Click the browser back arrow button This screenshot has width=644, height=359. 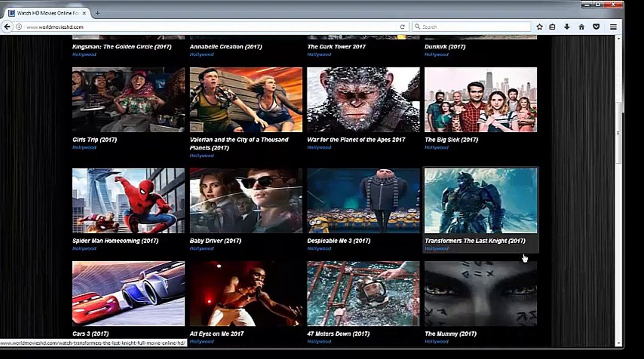click(7, 27)
